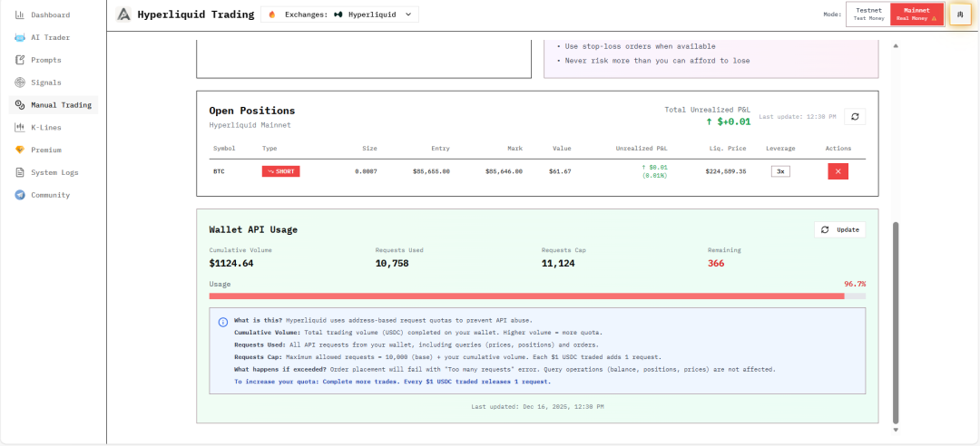Viewport: 980px width, 446px height.
Task: Click the Update button in Wallet API Usage
Action: point(840,230)
